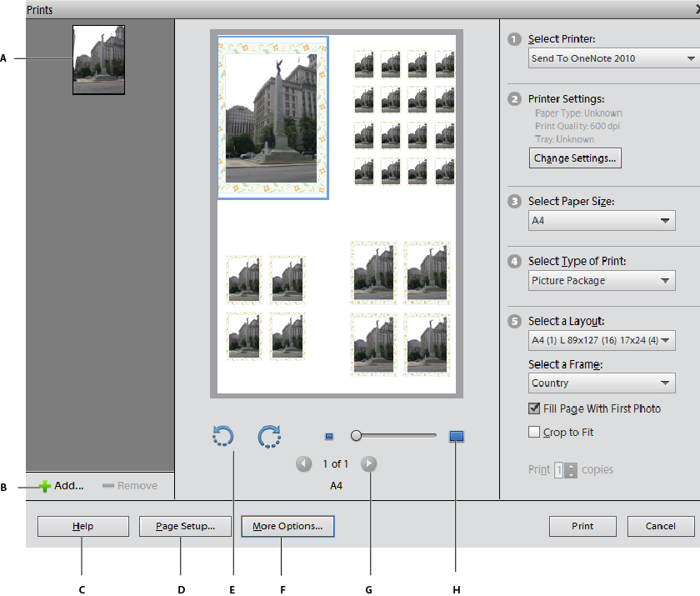Select the monument photo thumbnail
This screenshot has width=700, height=596.
98,58
